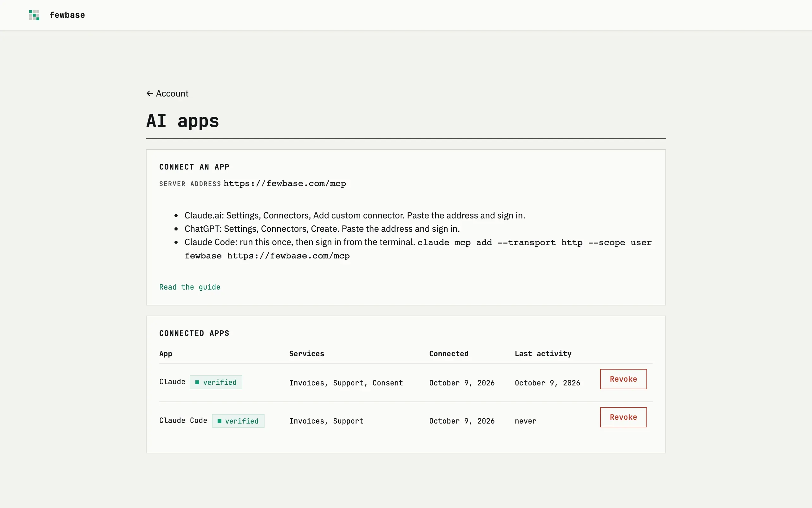The width and height of the screenshot is (812, 508).
Task: Click the CONNECT AN APP heading
Action: point(194,167)
